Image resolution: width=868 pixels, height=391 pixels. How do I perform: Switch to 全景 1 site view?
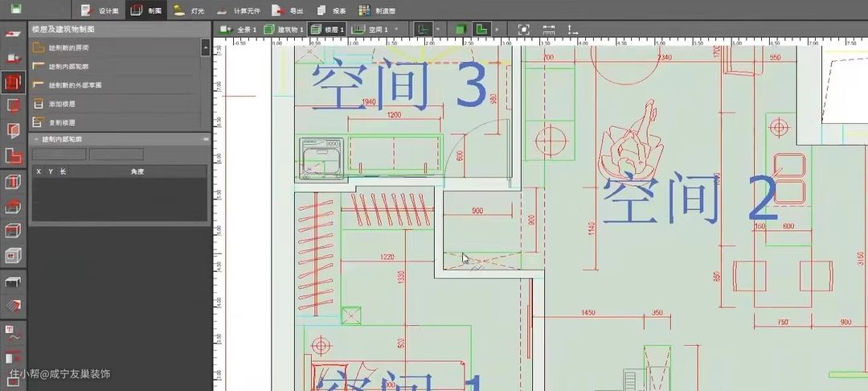(238, 30)
